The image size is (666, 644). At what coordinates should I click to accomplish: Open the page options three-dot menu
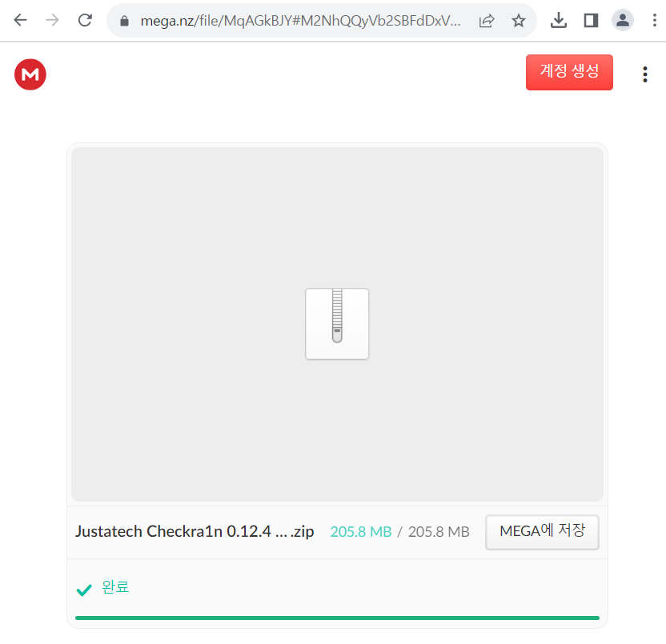(x=644, y=74)
